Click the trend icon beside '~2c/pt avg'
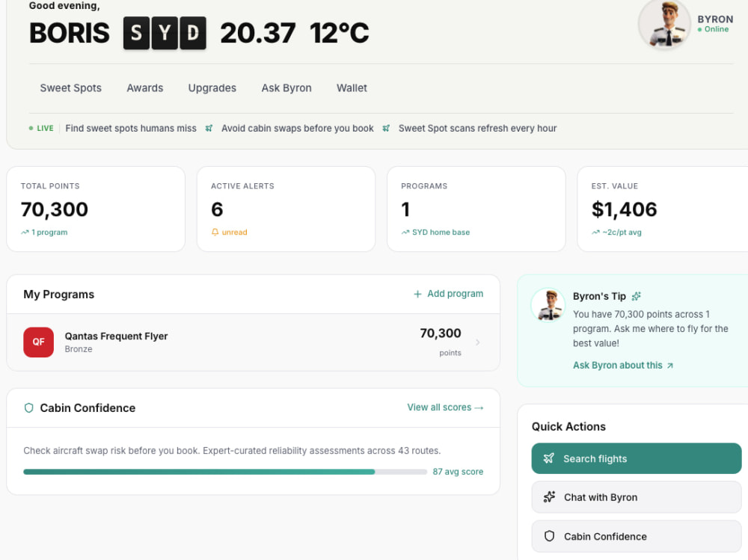The height and width of the screenshot is (560, 748). 596,233
